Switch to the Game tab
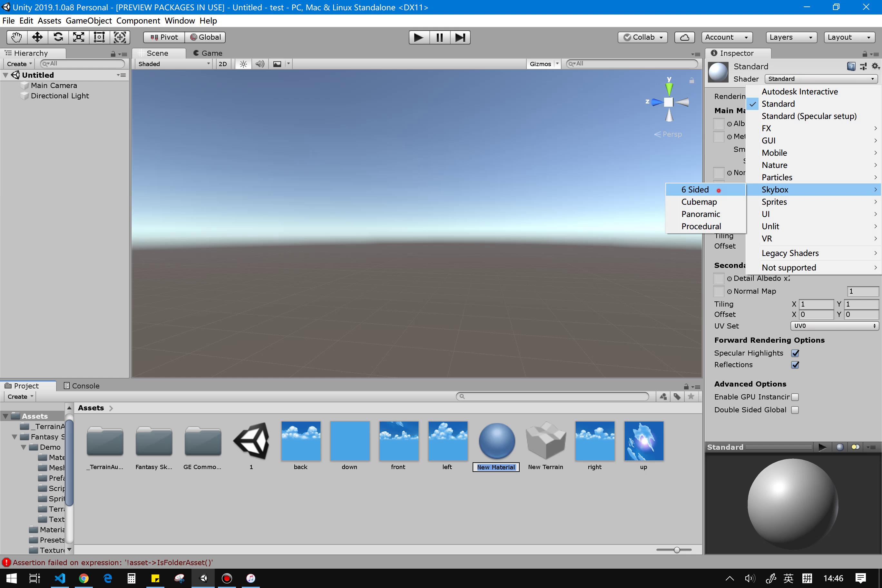The width and height of the screenshot is (882, 588). (x=208, y=53)
